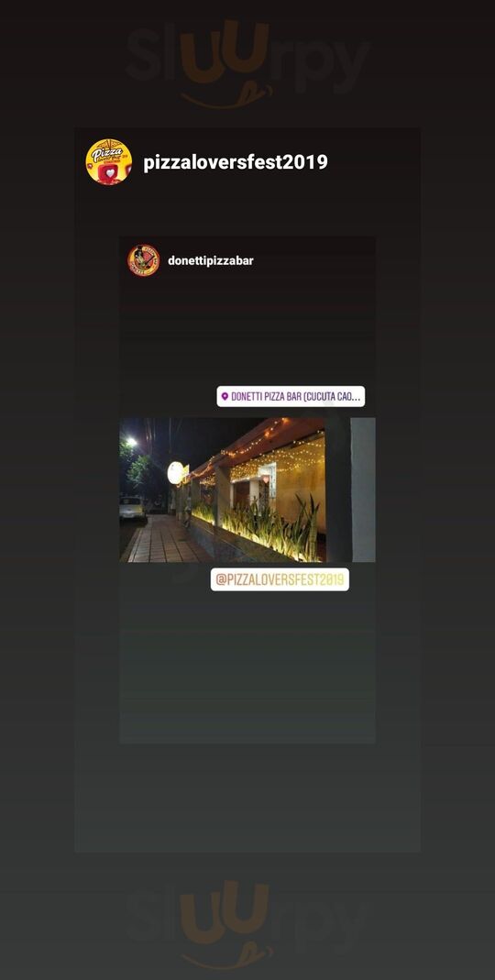The image size is (495, 980).
Task: Click the bright street lamp in the photo
Action: coord(130,442)
